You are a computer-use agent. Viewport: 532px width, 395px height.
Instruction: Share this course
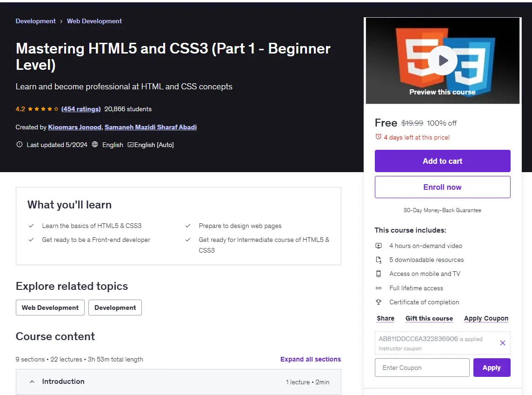coord(386,318)
